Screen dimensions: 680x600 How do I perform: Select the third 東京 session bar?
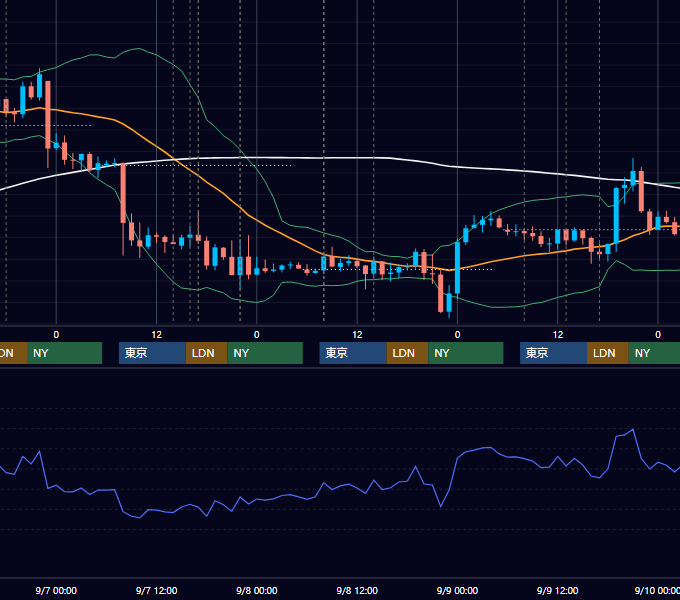[x=554, y=353]
